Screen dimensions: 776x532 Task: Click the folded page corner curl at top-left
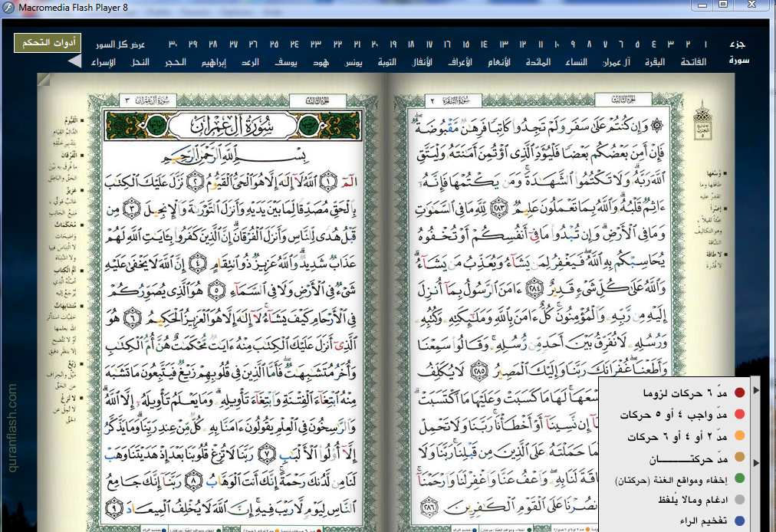[x=43, y=79]
